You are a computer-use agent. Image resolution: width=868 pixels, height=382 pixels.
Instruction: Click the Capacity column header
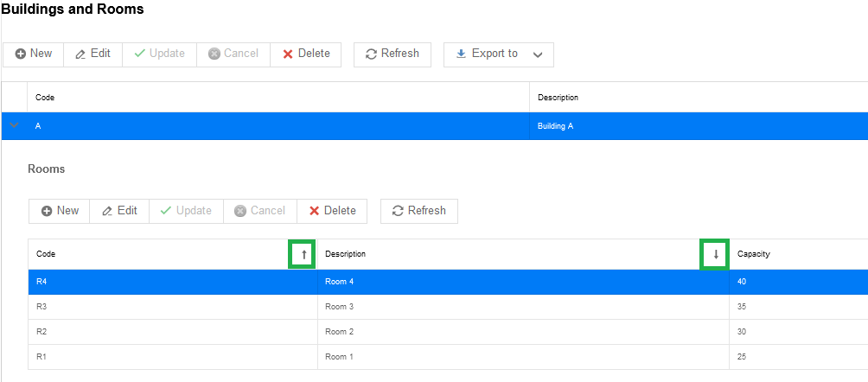(x=799, y=254)
